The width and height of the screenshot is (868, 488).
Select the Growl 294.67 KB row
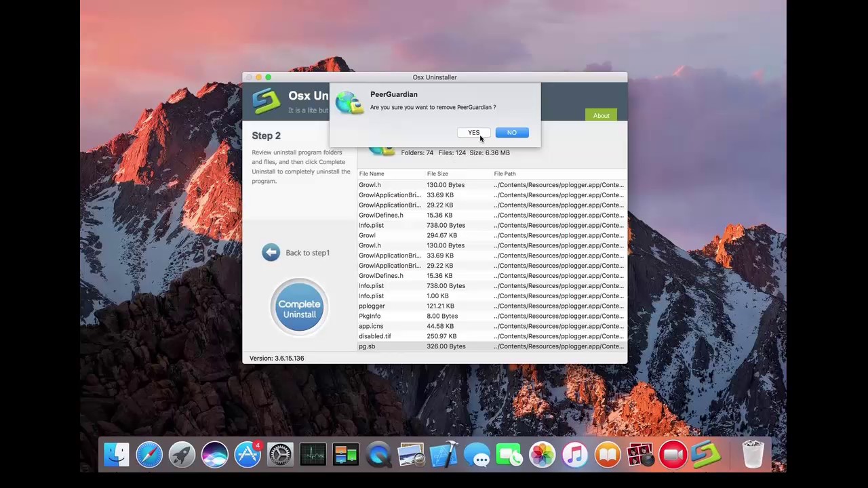point(492,235)
